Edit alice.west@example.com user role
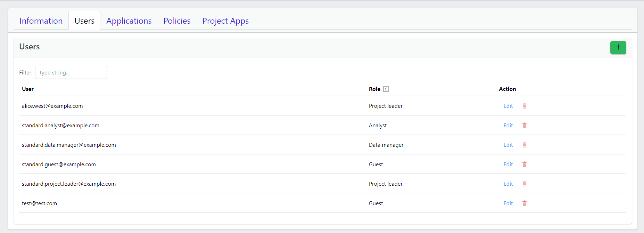Viewport: 644px width, 233px height. [508, 106]
